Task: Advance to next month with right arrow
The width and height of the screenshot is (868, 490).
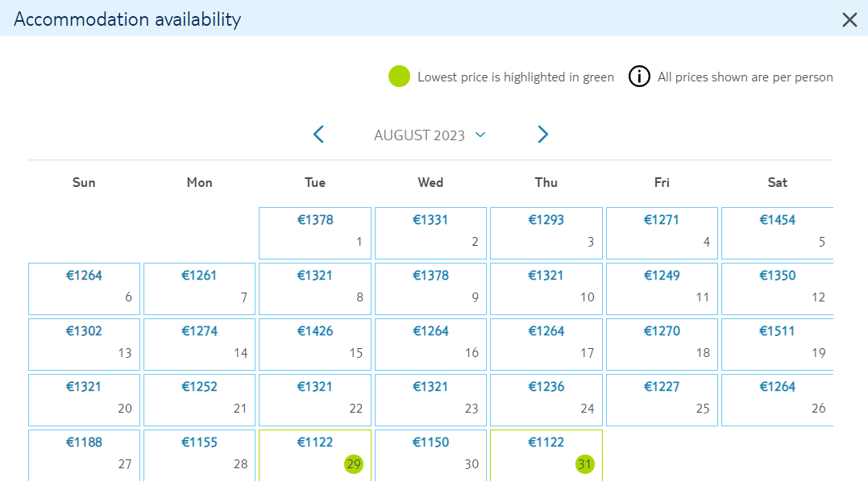Action: (542, 135)
